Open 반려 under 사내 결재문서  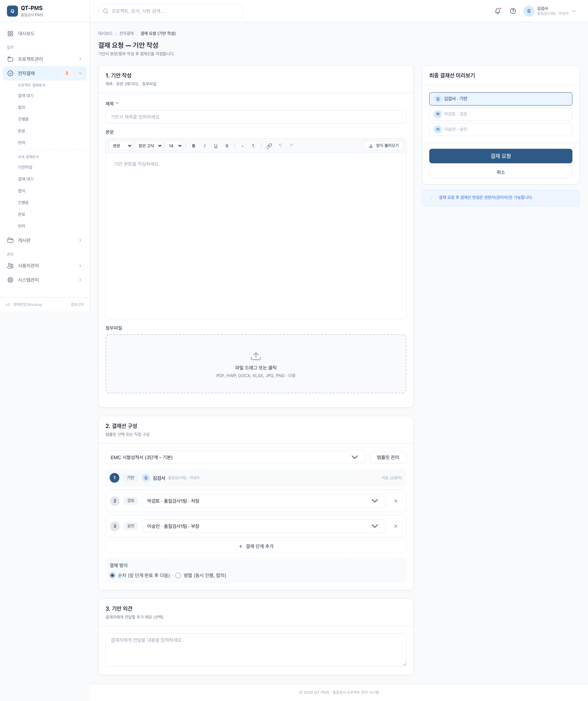(x=21, y=226)
